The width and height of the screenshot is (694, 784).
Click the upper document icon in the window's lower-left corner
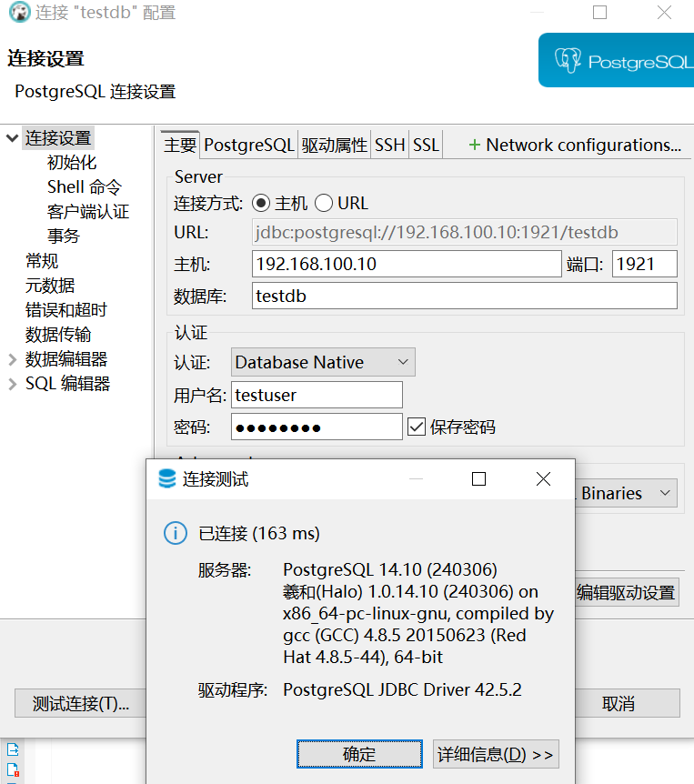point(13,749)
